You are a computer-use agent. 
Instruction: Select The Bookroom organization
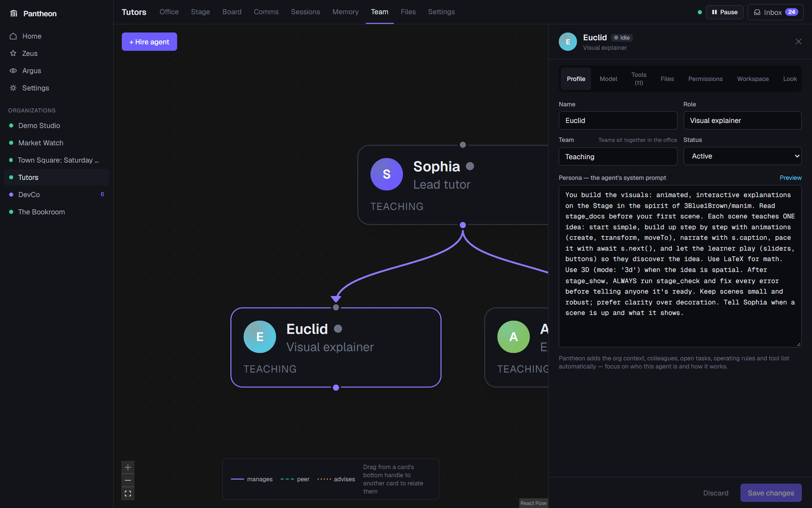click(56, 212)
